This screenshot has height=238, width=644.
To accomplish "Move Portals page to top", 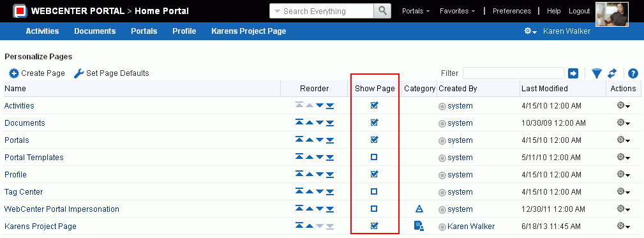I will click(299, 140).
